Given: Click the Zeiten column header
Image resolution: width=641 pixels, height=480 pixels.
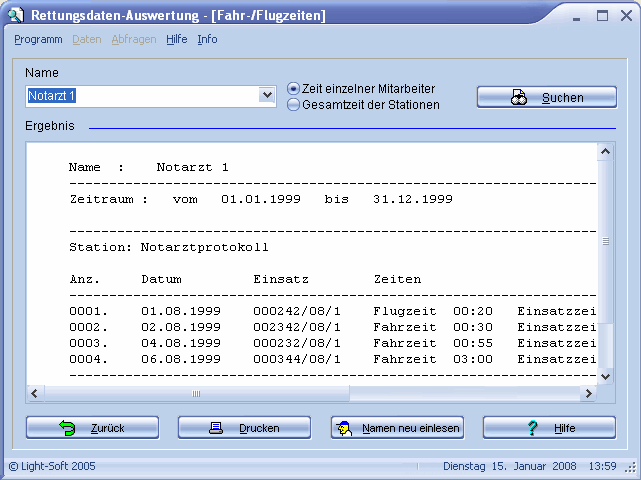Looking at the screenshot, I should coord(397,279).
